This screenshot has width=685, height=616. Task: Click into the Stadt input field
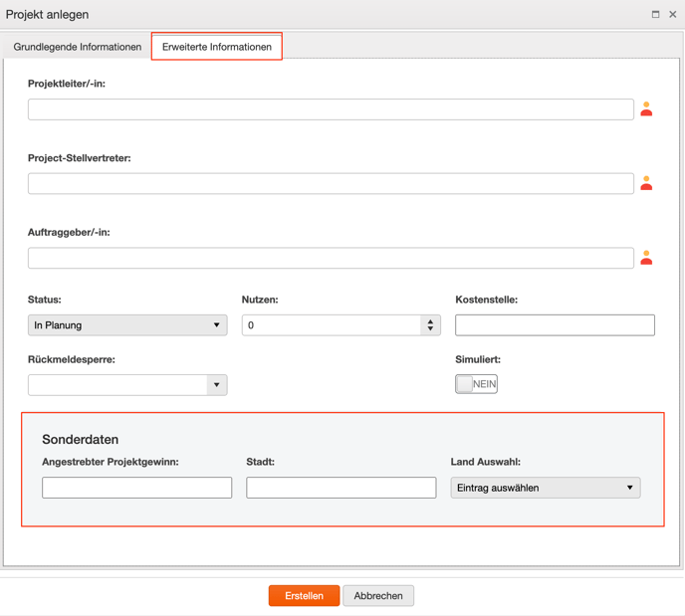tap(342, 488)
